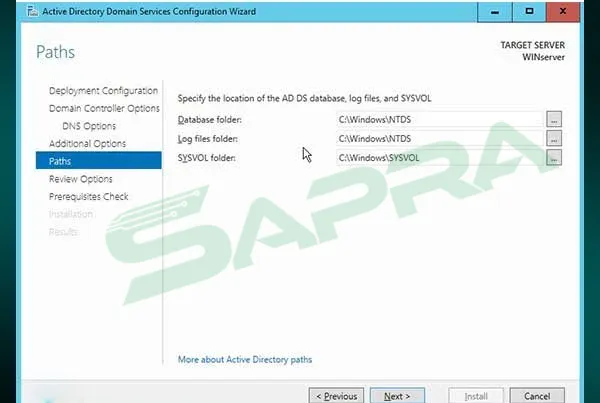Click inside the Log files folder field
Viewport: 600px width, 403px height.
(438, 138)
